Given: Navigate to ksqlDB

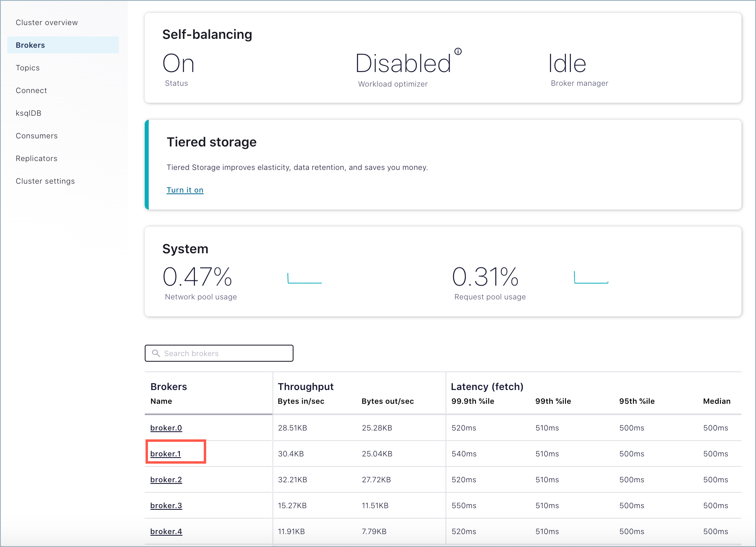Looking at the screenshot, I should [x=28, y=113].
